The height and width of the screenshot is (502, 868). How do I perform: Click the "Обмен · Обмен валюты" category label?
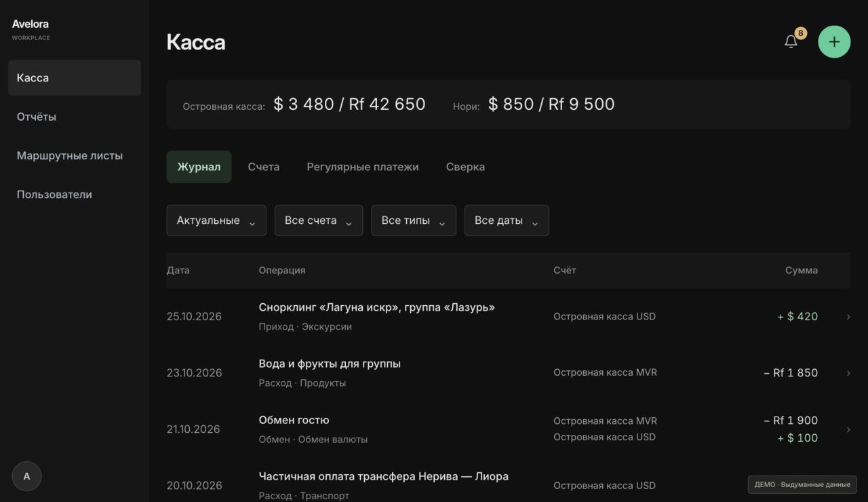(x=313, y=440)
